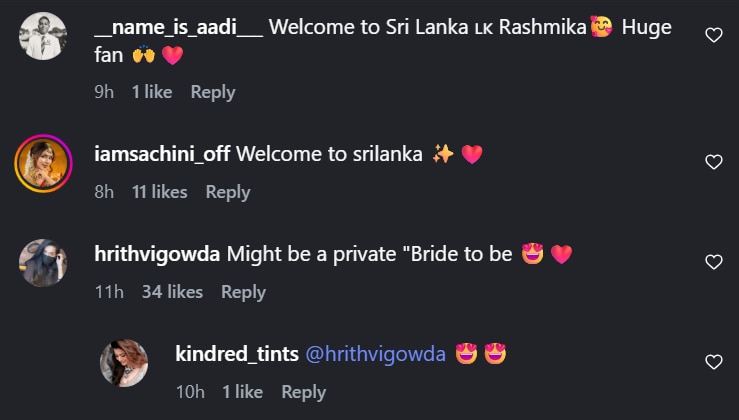Like kindred_tints' reply with heart icon

(713, 362)
